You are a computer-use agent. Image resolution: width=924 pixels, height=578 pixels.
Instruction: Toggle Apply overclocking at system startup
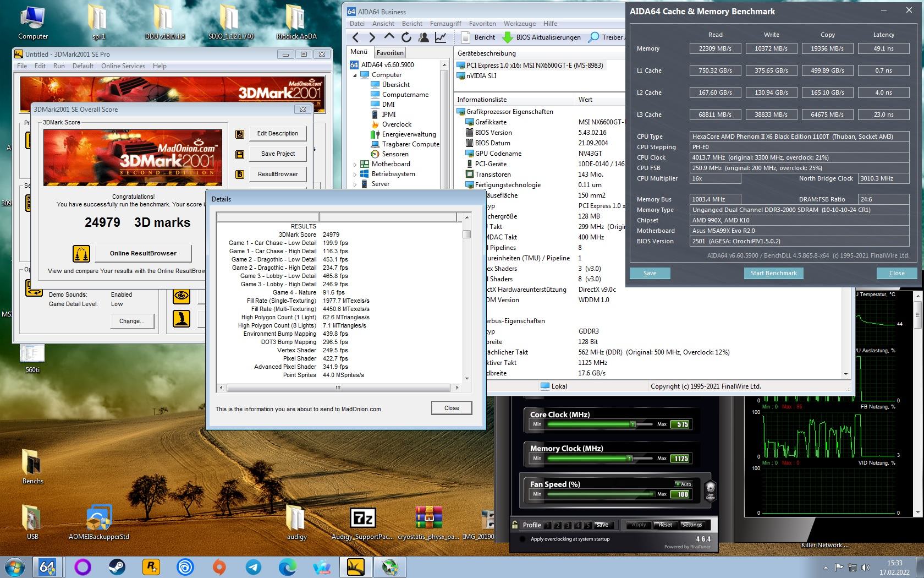[x=522, y=539]
